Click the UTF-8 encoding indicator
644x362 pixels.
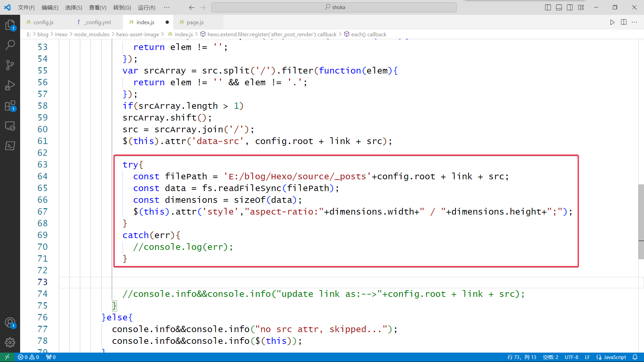pyautogui.click(x=571, y=357)
